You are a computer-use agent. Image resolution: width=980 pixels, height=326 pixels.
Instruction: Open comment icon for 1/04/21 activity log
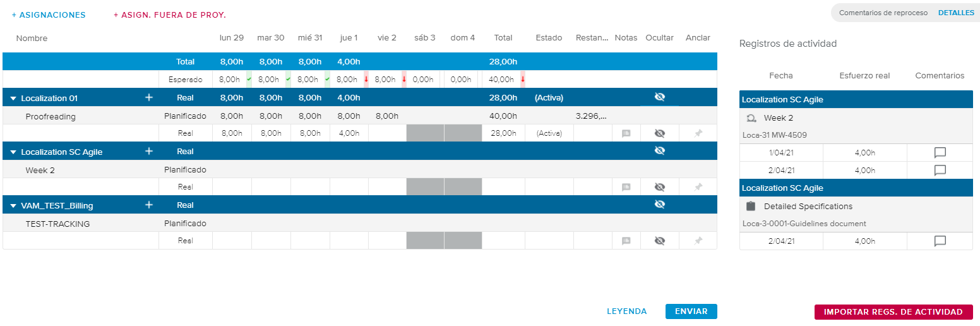click(x=940, y=153)
